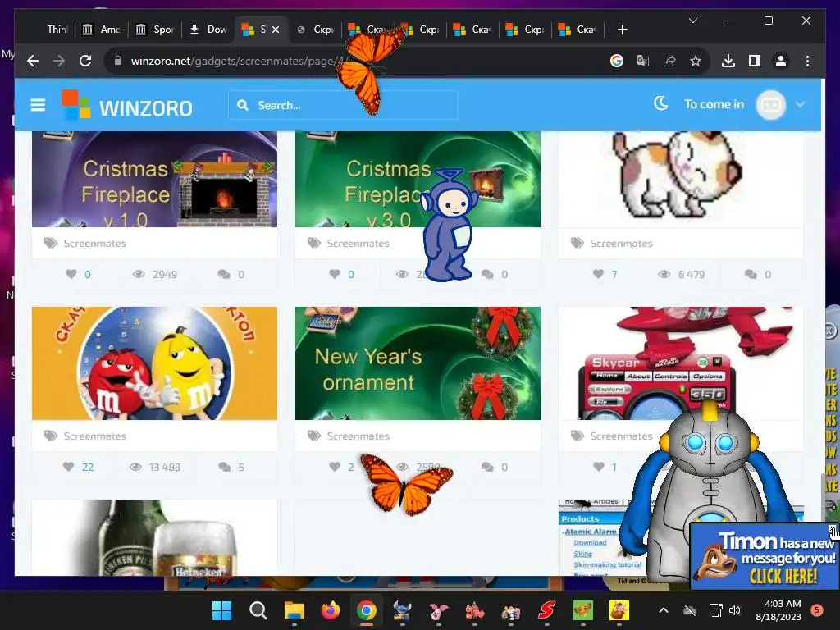Open the Chrome profile icon
This screenshot has height=630, width=840.
tap(781, 61)
